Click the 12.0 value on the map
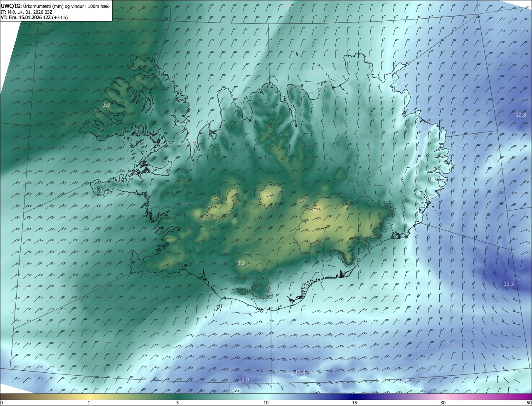Screen dimensions: 532x406 pos(448,345)
